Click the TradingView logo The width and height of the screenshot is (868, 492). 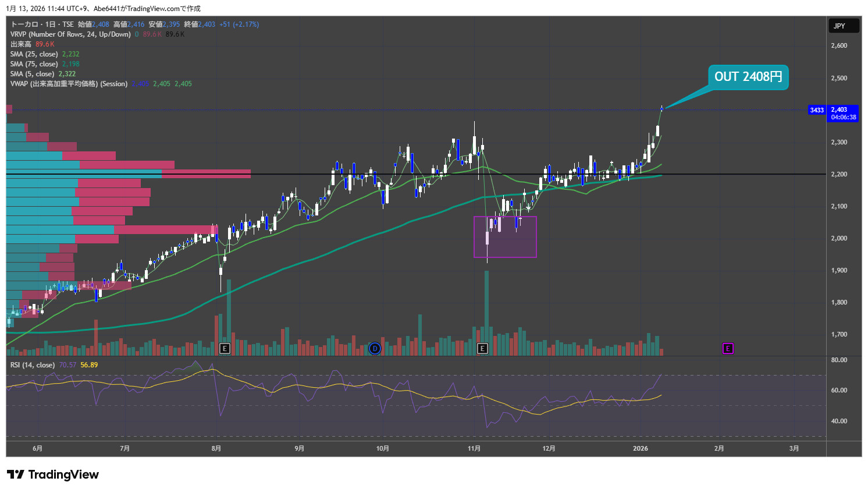click(x=53, y=475)
